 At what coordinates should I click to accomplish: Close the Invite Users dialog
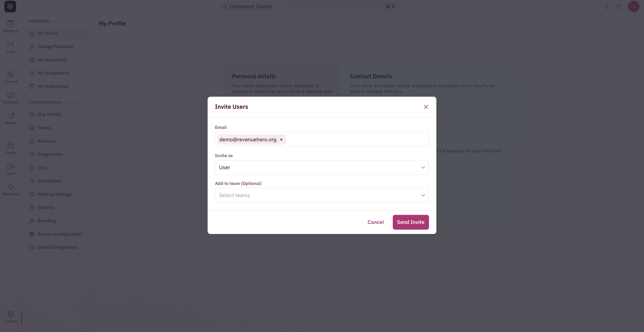click(x=426, y=107)
